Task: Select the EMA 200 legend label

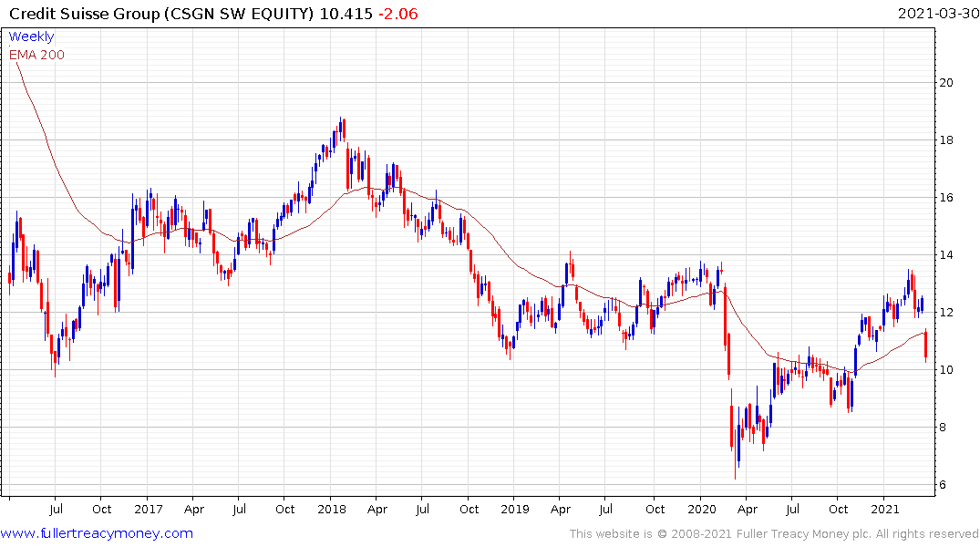Action: tap(36, 55)
